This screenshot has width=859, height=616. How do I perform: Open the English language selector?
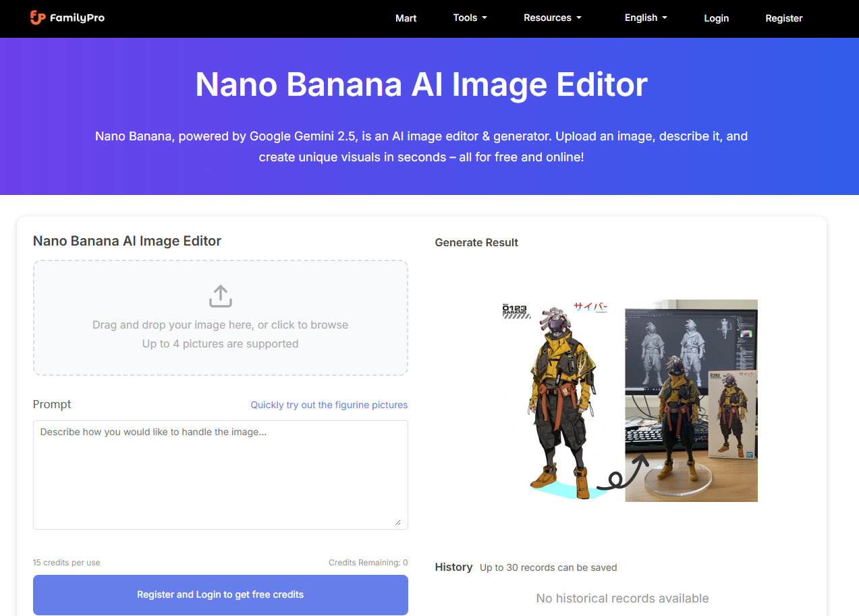click(644, 18)
